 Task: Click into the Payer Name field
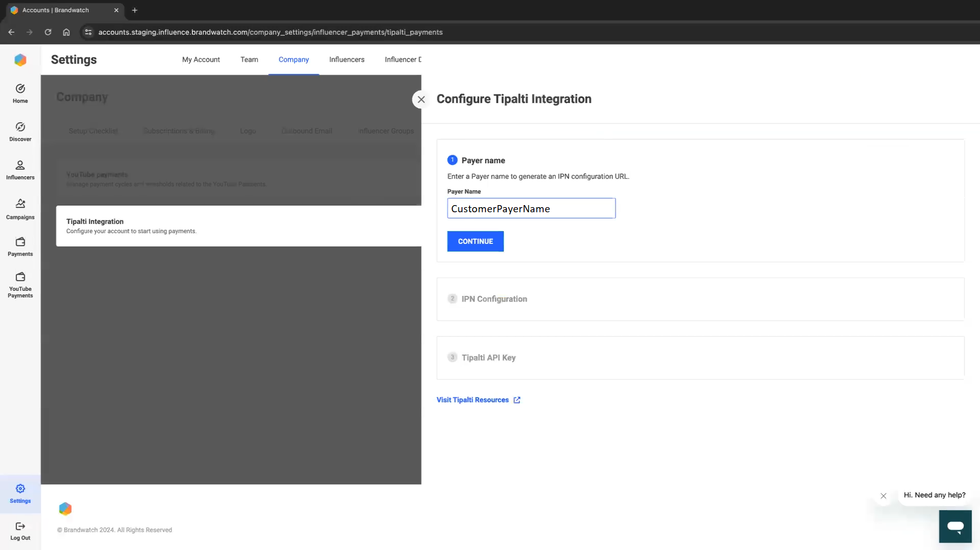(531, 209)
